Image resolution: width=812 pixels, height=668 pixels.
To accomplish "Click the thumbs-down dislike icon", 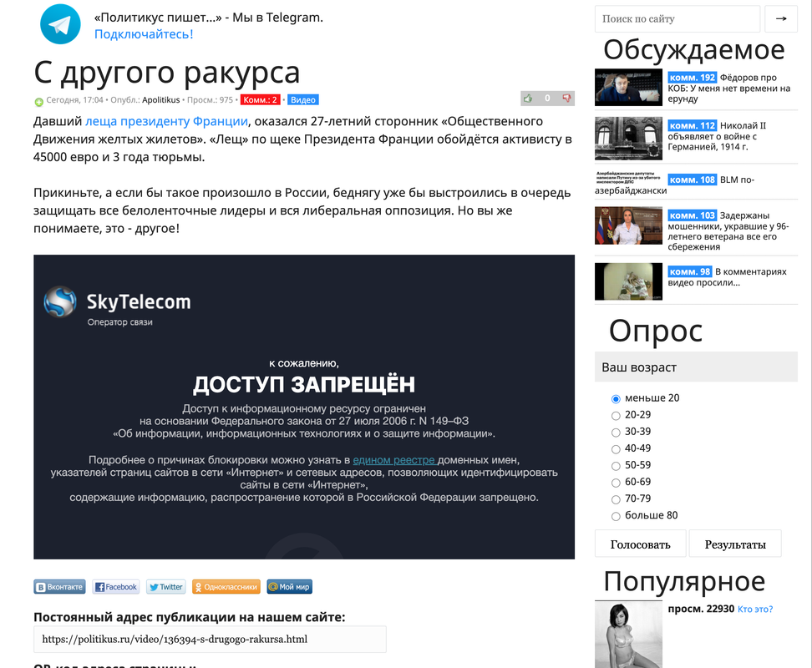I will [x=566, y=99].
